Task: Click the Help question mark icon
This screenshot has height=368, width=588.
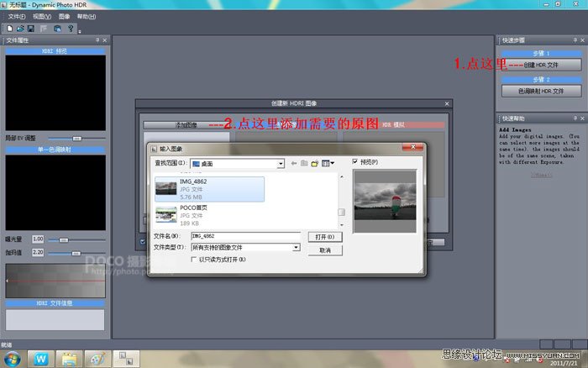Action: 71,28
